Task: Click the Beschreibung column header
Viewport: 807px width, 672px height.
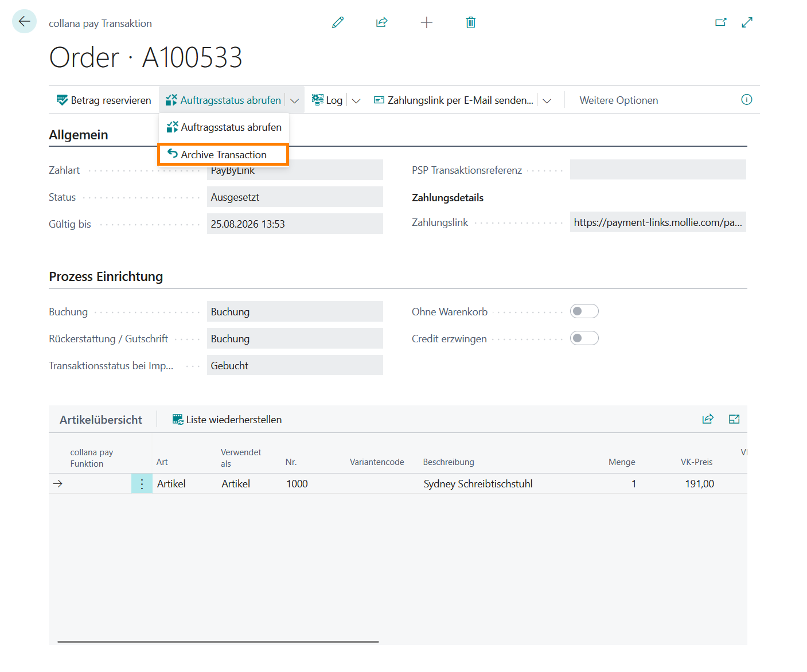Action: coord(449,462)
